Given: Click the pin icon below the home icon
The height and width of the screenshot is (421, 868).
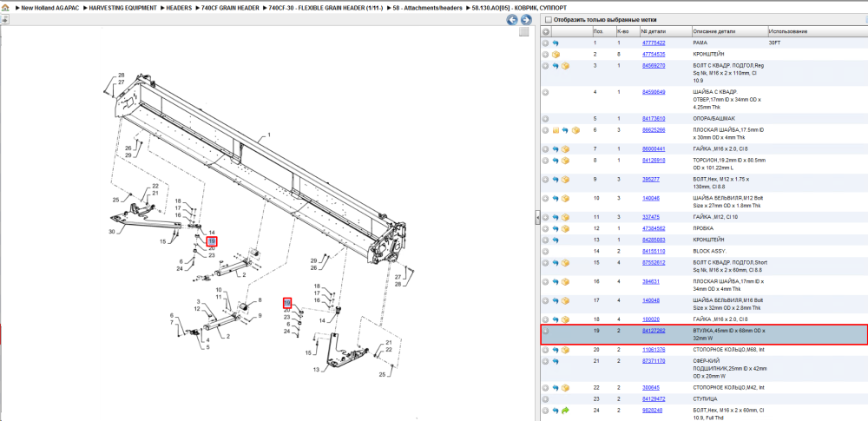Looking at the screenshot, I should click(4, 20).
